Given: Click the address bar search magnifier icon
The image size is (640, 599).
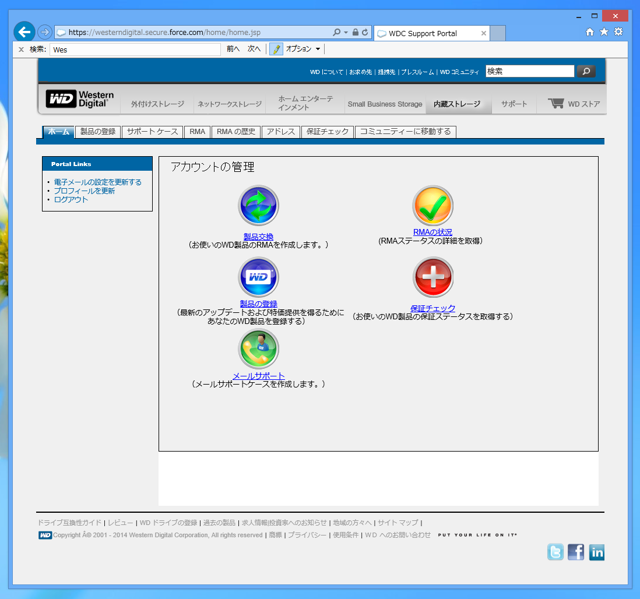Looking at the screenshot, I should pos(336,32).
